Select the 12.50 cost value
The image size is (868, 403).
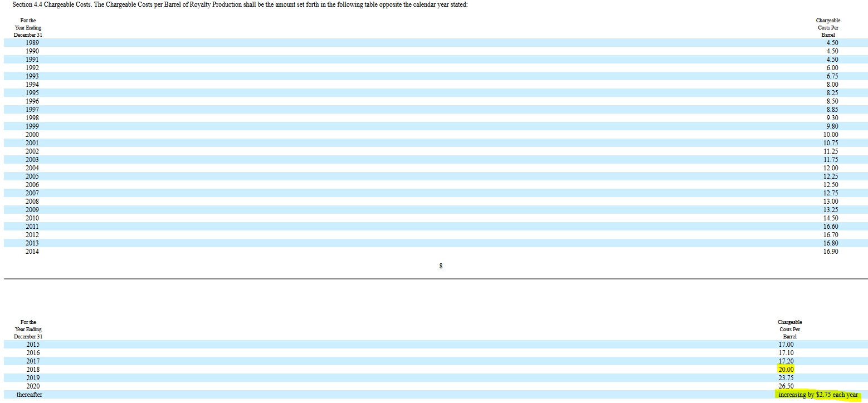tap(831, 184)
